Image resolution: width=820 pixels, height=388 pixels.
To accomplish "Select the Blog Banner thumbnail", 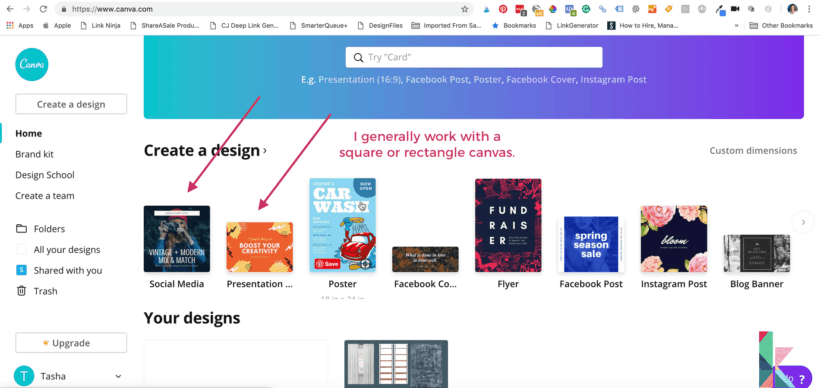I will point(757,253).
